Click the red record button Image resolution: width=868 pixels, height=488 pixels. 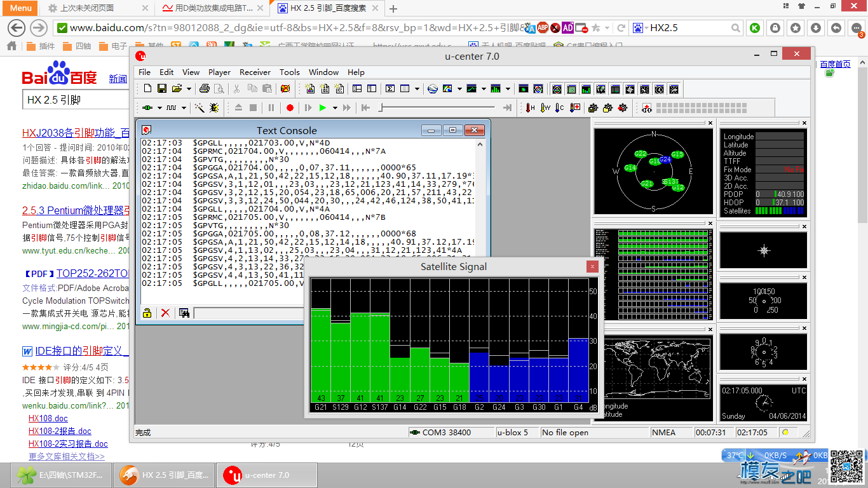(x=290, y=108)
